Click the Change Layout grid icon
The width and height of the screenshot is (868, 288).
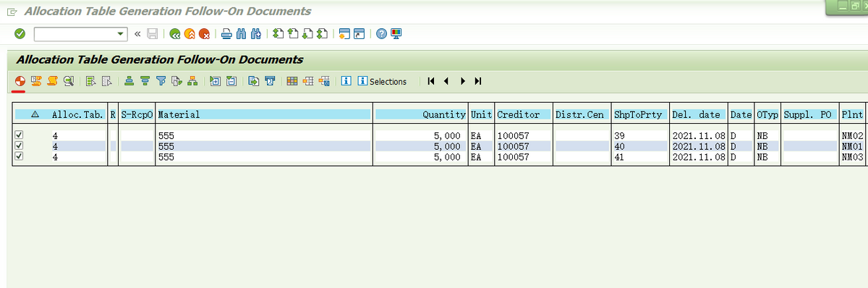click(x=292, y=81)
